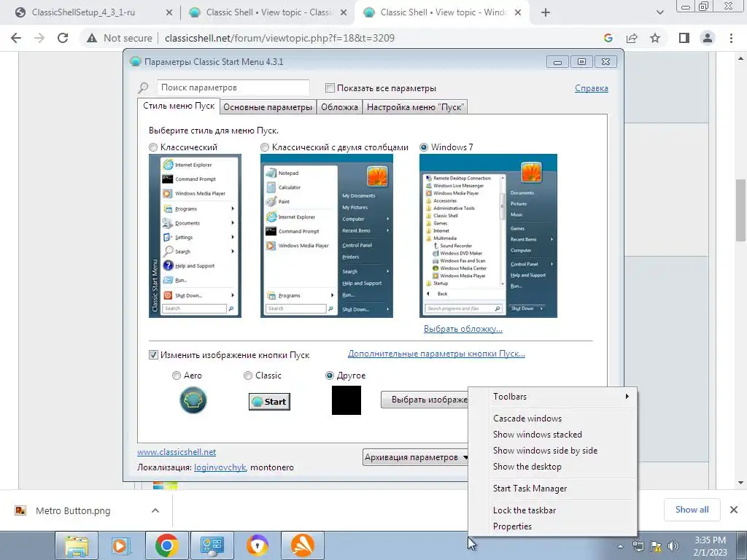Open the Основные параметры tab
Screen dimensions: 747x560
(268, 107)
